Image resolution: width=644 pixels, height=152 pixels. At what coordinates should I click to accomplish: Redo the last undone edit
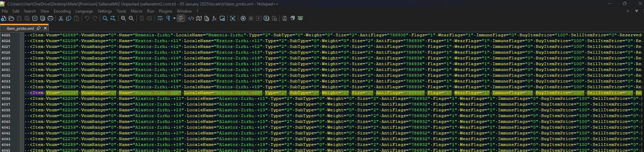95,18
